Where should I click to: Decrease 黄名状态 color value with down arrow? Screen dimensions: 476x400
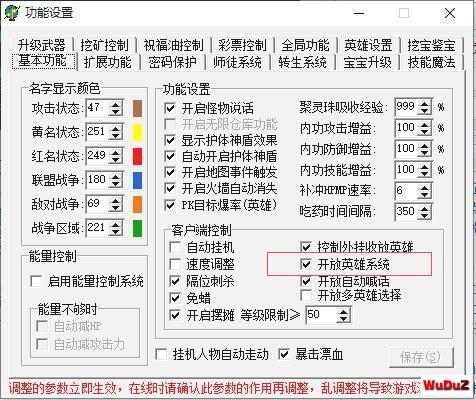(x=116, y=136)
